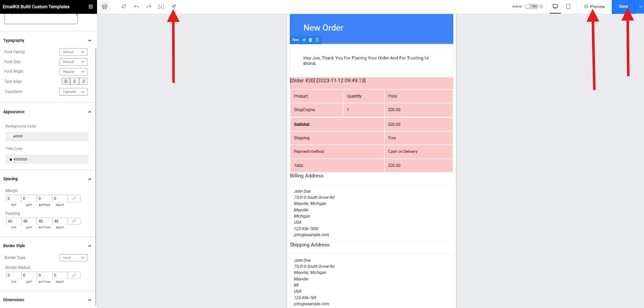
Task: Select the Billing Address heading
Action: click(x=307, y=176)
